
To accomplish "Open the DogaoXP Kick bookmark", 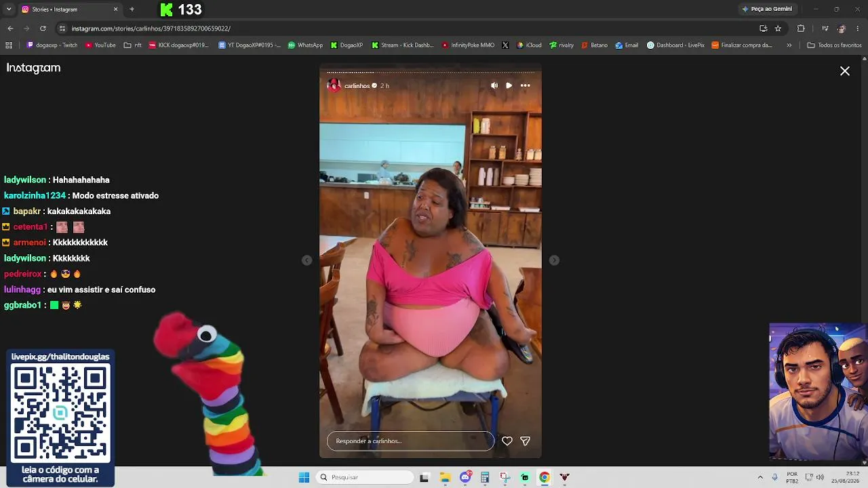I will tap(347, 45).
